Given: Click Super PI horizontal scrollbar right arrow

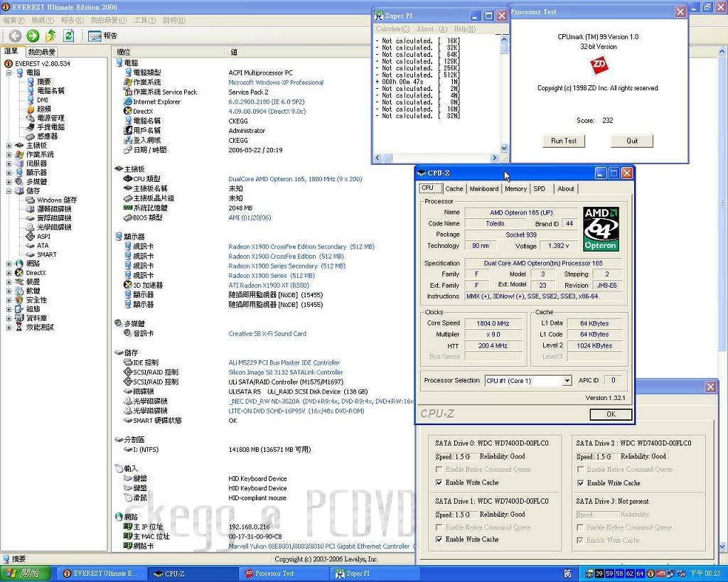Looking at the screenshot, I should coord(494,158).
